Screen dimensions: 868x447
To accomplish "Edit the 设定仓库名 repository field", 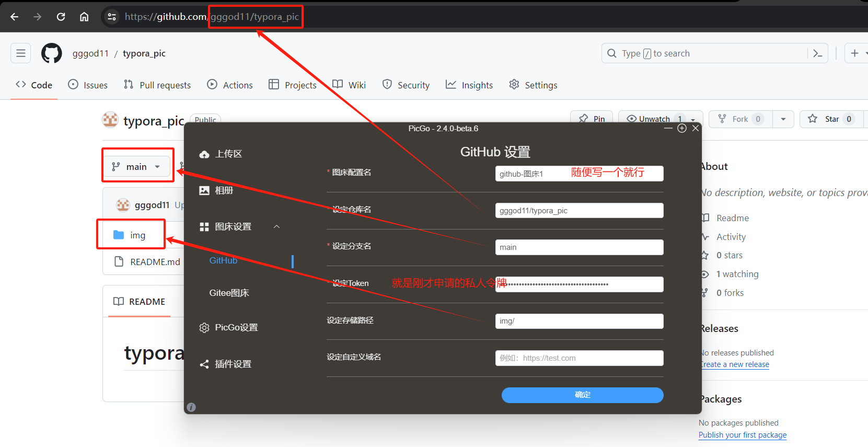I will 579,210.
